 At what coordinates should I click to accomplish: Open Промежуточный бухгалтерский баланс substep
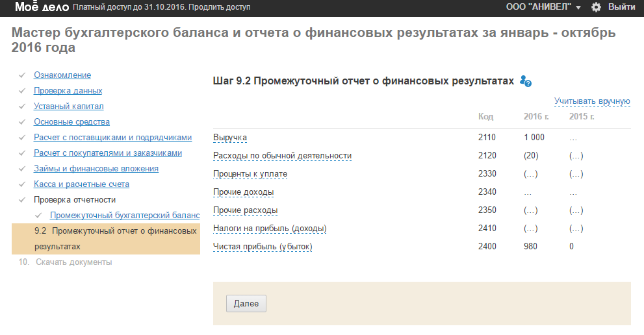click(x=125, y=216)
